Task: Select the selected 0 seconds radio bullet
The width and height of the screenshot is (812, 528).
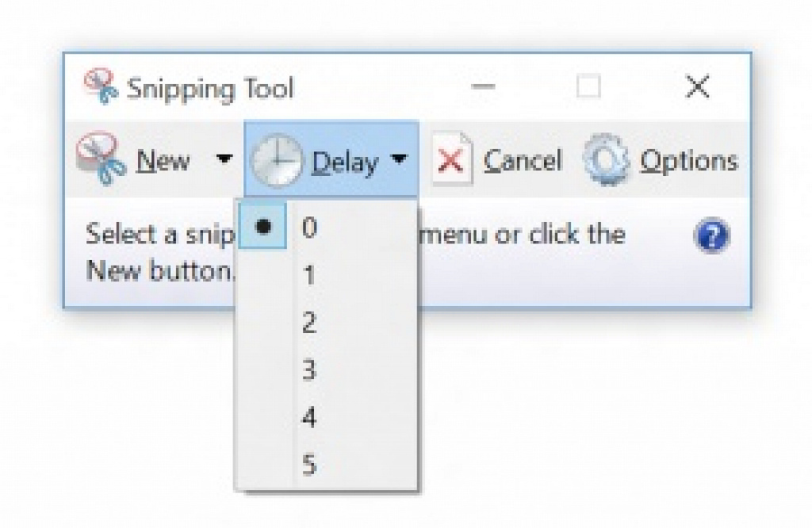Action: point(263,226)
